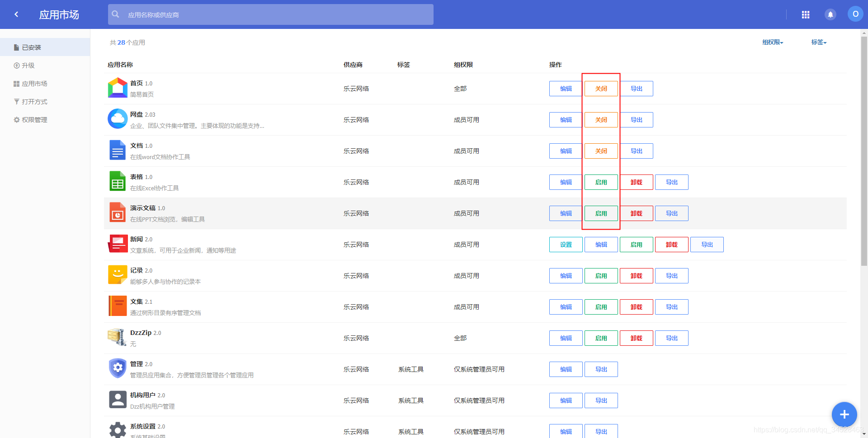Click the DzzZip archive icon
868x438 pixels.
[118, 337]
